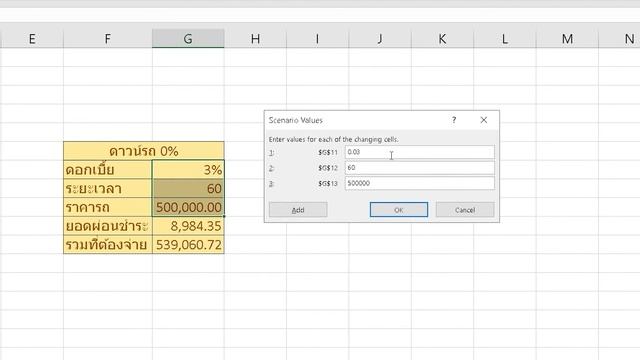The image size is (640, 360).
Task: Focus the $G$13 value field
Action: point(420,183)
